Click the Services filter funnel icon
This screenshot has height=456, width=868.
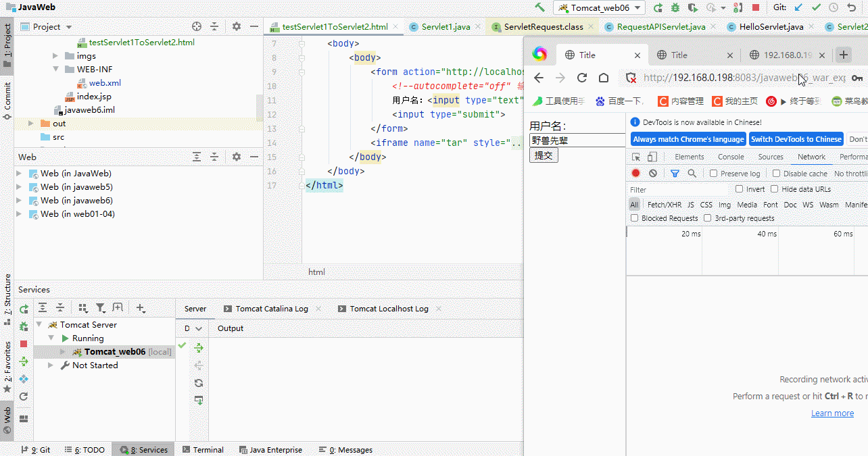coord(101,308)
